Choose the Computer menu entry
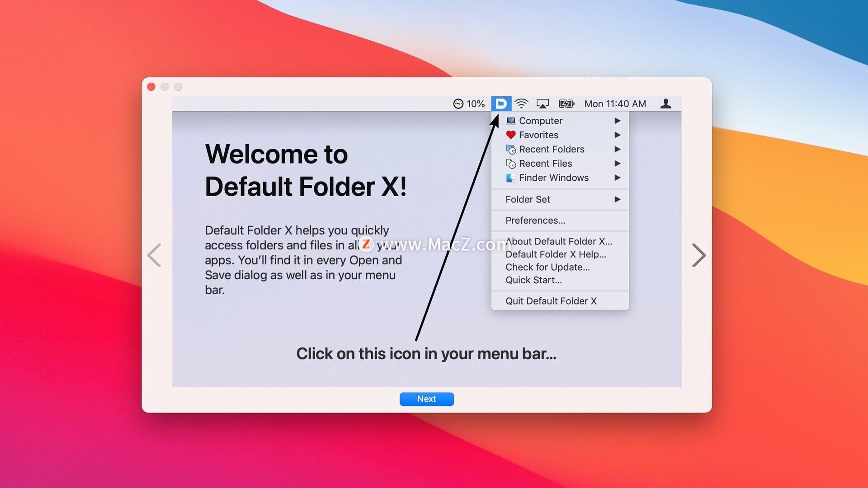The image size is (868, 488). [x=560, y=121]
